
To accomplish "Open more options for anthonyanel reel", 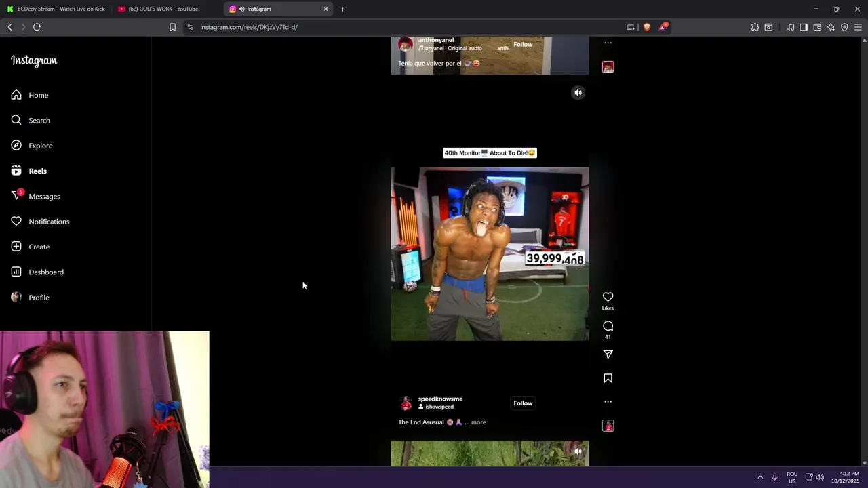I will point(608,43).
